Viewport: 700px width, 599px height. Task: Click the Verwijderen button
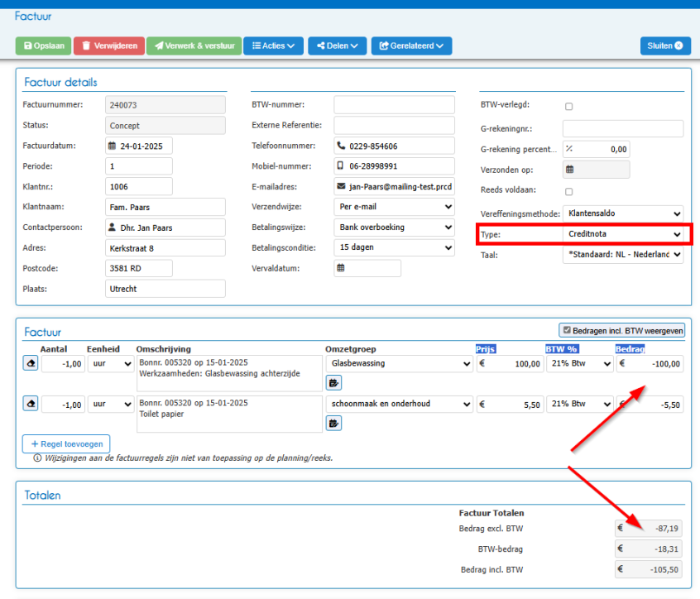pyautogui.click(x=109, y=46)
